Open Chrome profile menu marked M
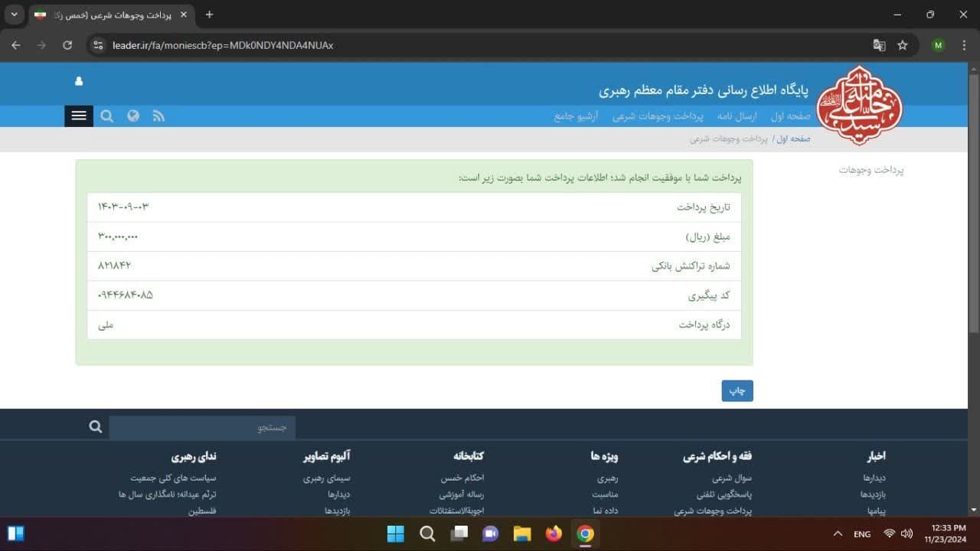The image size is (980, 551). coord(938,45)
